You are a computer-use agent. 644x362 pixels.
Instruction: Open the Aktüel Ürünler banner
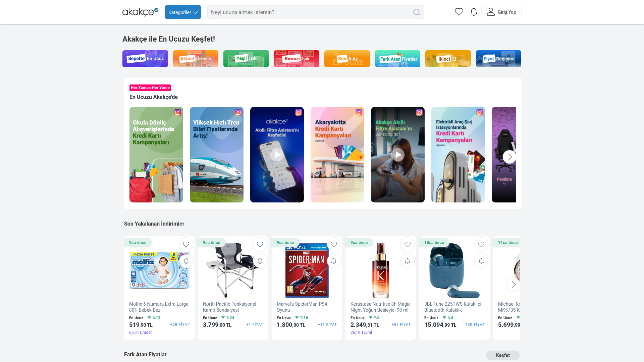tap(196, 59)
